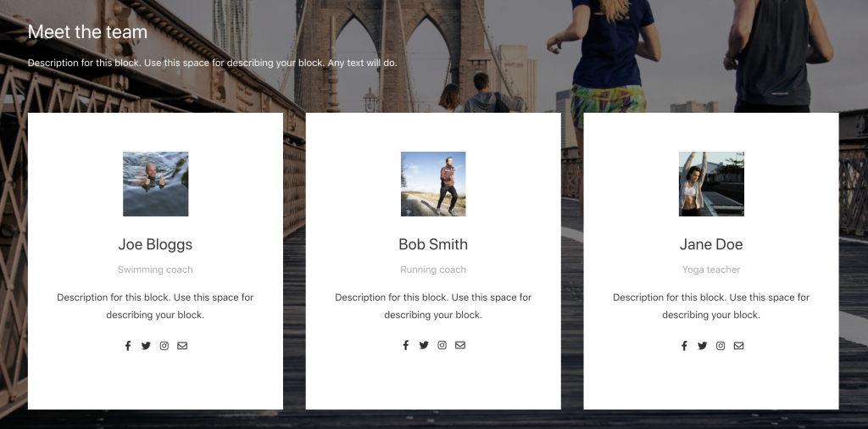
Task: Click the section description under Meet the team
Action: pyautogui.click(x=213, y=63)
